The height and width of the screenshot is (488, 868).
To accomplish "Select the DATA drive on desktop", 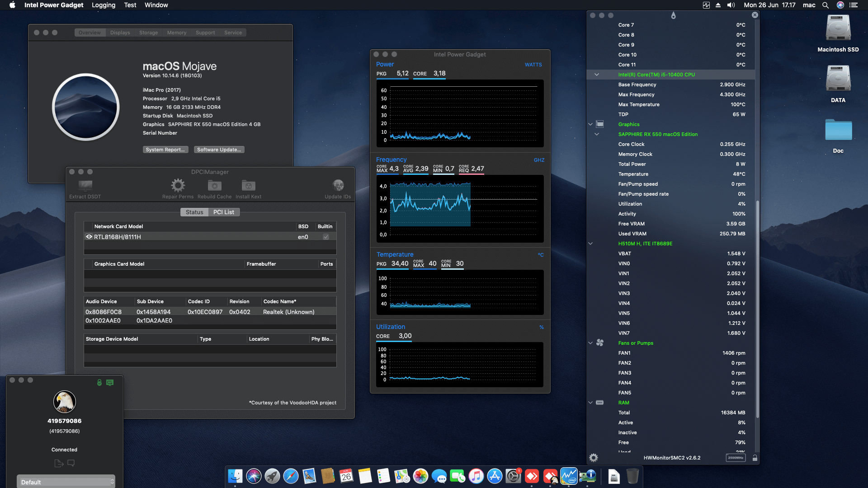I will (x=838, y=84).
